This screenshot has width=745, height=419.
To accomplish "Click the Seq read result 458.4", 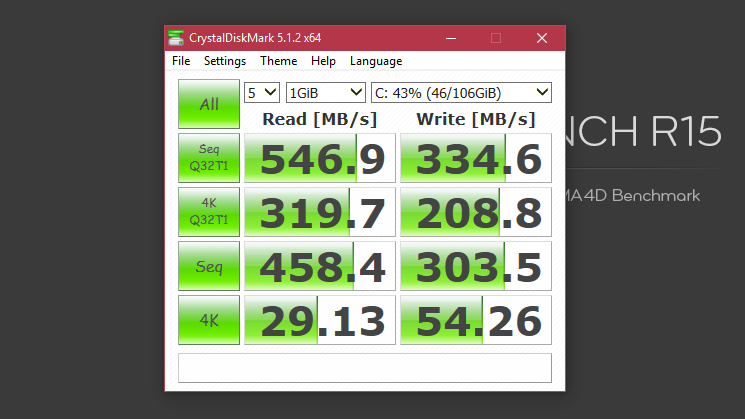I will [320, 266].
